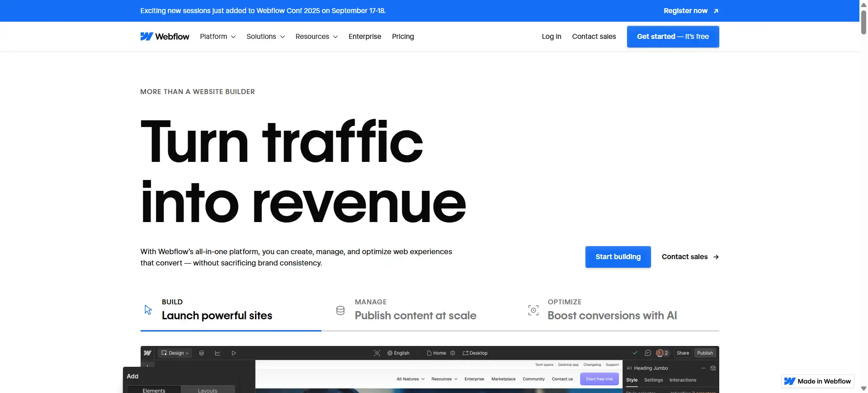Open the Interactions tab in the Designer panel
Viewport: 868px width, 393px height.
[683, 380]
